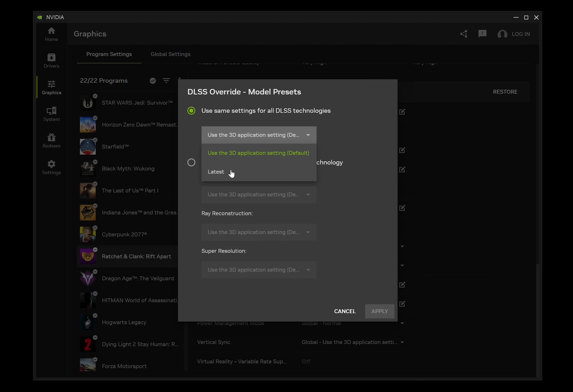Open the Home sidebar section
This screenshot has width=573, height=392.
click(x=51, y=34)
